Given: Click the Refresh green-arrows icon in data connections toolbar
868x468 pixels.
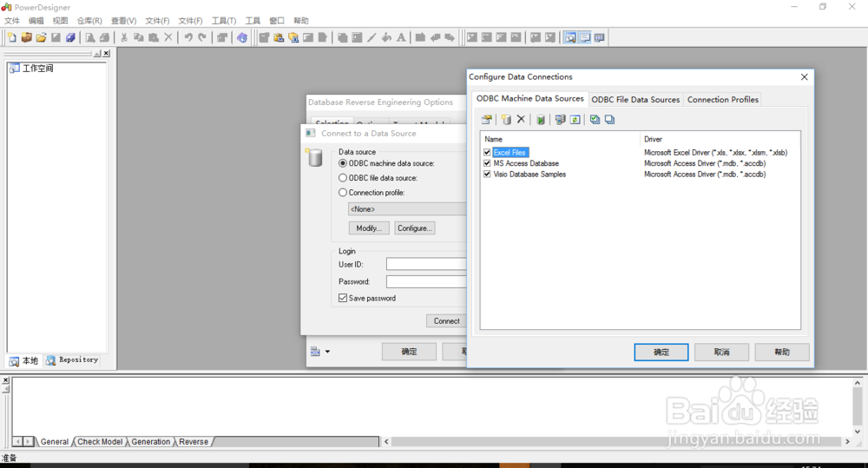Looking at the screenshot, I should tap(575, 120).
